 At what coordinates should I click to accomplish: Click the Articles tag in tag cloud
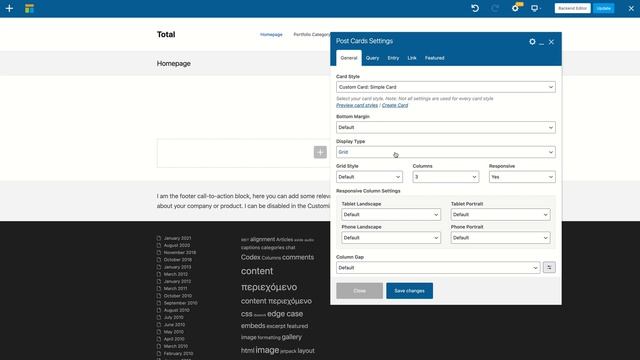(x=284, y=240)
